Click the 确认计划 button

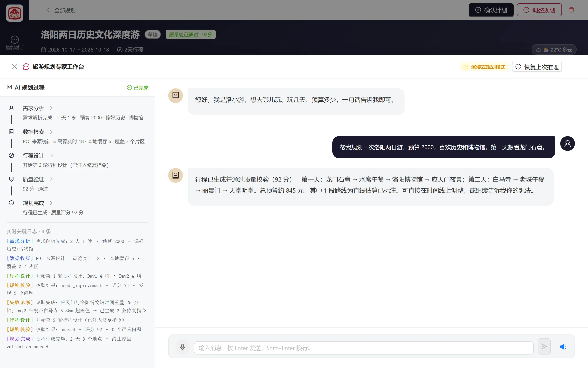491,10
